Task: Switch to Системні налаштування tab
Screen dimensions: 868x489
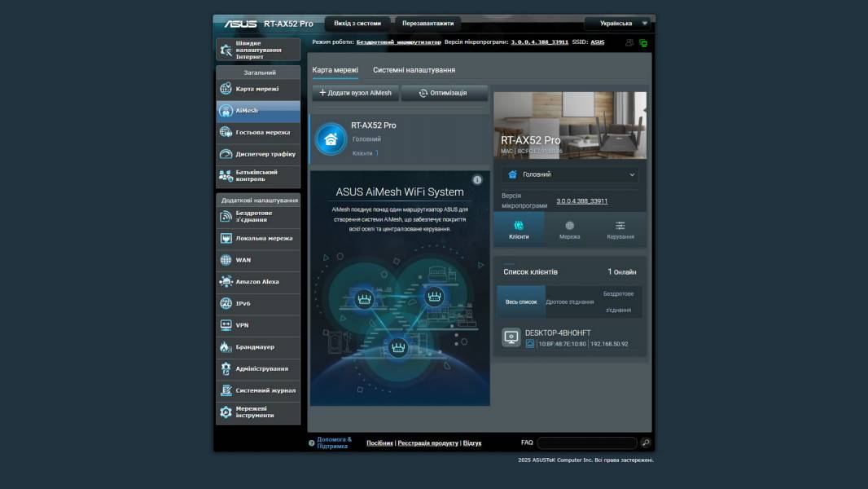Action: [x=414, y=70]
